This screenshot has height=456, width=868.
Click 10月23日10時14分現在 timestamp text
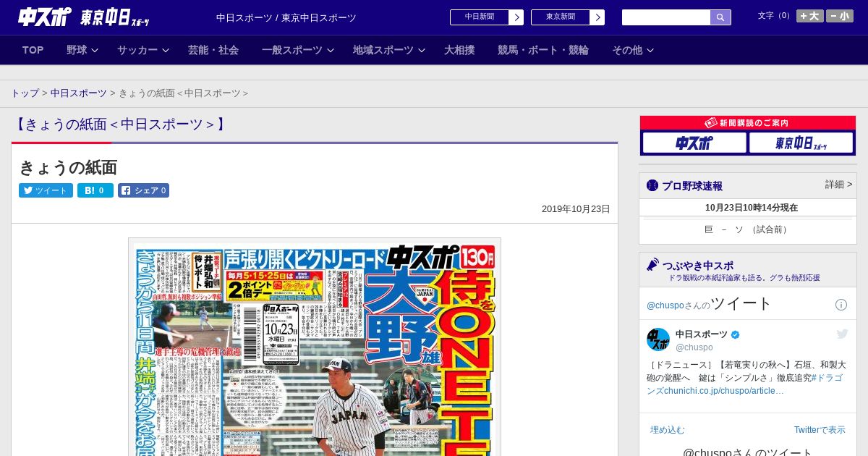click(752, 208)
